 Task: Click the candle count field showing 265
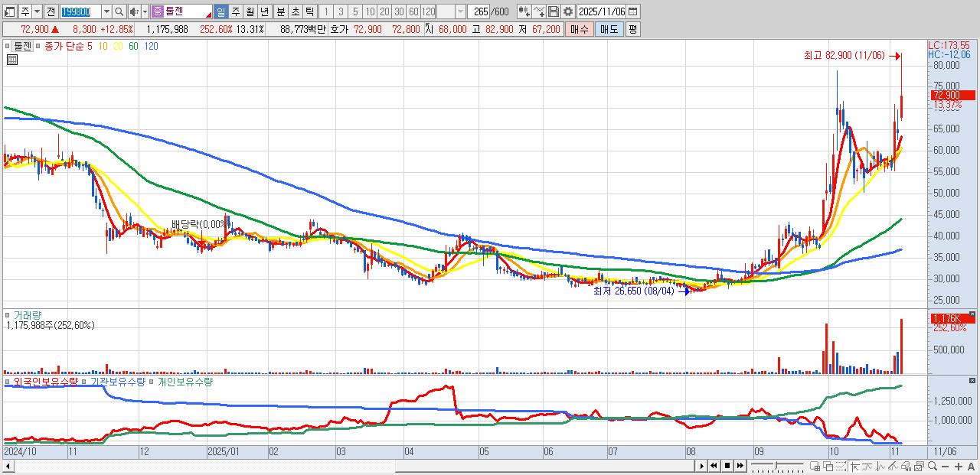[x=478, y=12]
